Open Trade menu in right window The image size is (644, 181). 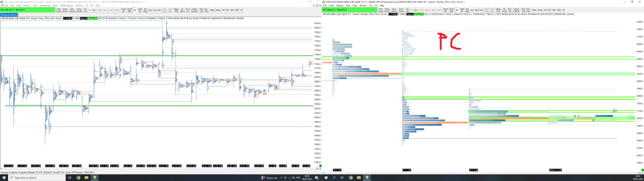(355, 5)
